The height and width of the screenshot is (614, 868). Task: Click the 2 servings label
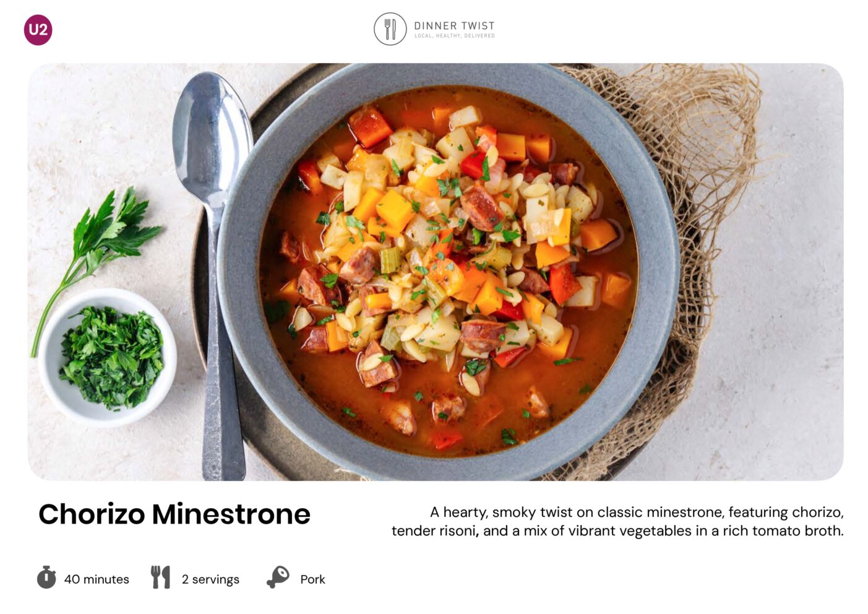210,579
